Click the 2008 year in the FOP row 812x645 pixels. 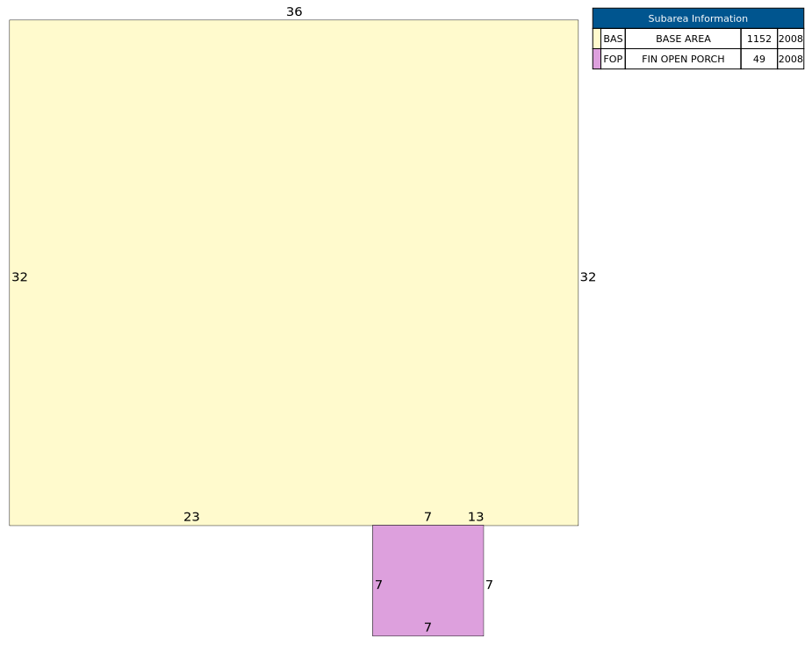pos(791,59)
